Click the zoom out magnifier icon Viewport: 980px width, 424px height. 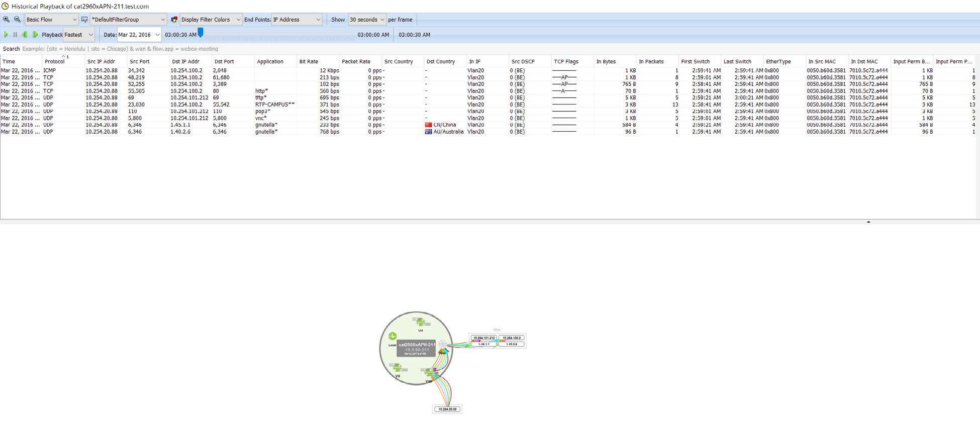(x=17, y=20)
